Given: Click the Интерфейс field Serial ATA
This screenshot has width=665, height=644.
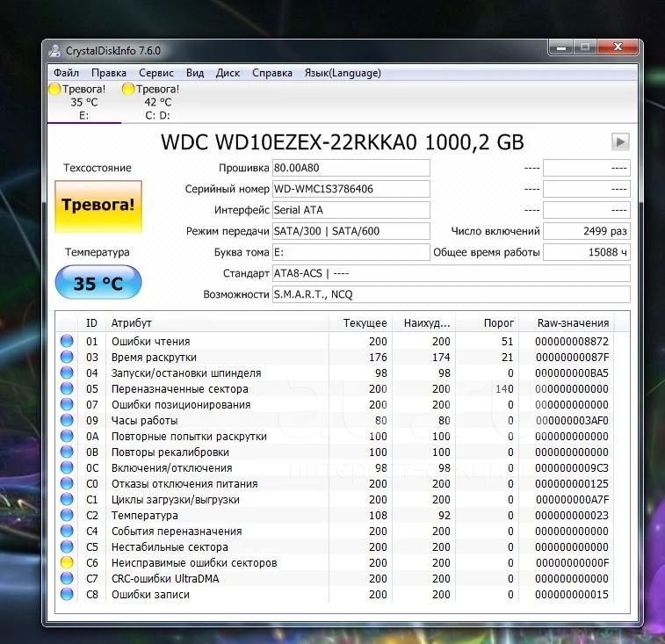Looking at the screenshot, I should [351, 210].
